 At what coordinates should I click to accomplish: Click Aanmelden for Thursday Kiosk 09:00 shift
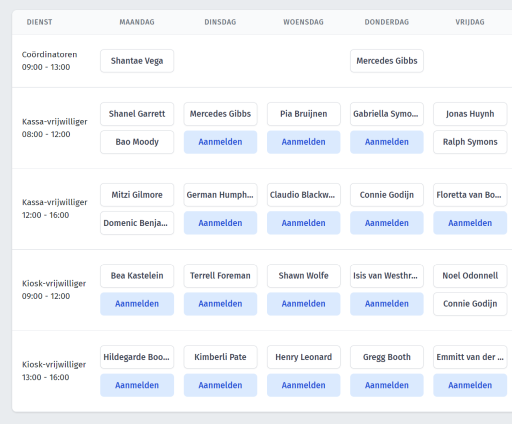387,304
